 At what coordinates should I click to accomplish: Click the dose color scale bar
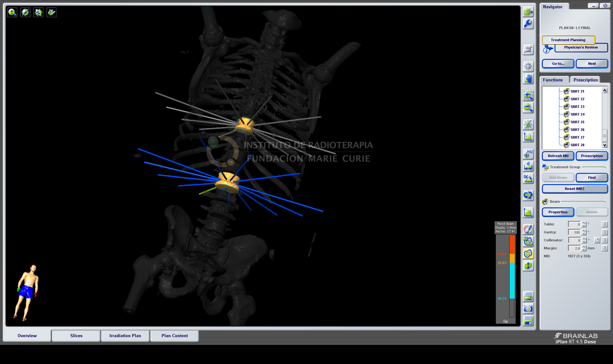click(x=512, y=276)
